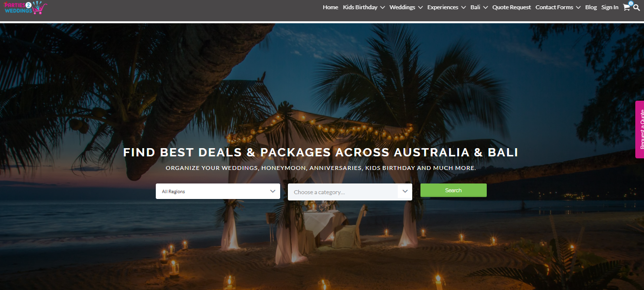Go to the Home menu item
Image resolution: width=644 pixels, height=290 pixels.
330,7
